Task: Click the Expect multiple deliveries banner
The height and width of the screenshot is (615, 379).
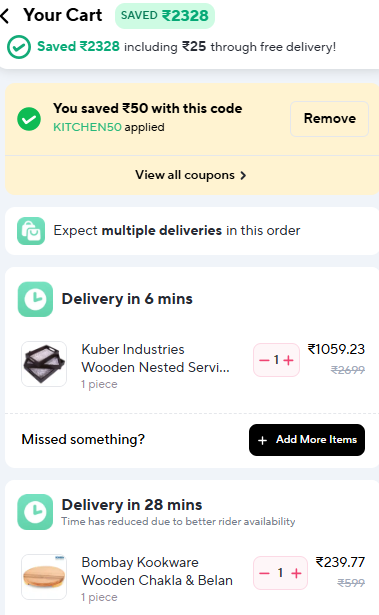Action: pos(192,231)
